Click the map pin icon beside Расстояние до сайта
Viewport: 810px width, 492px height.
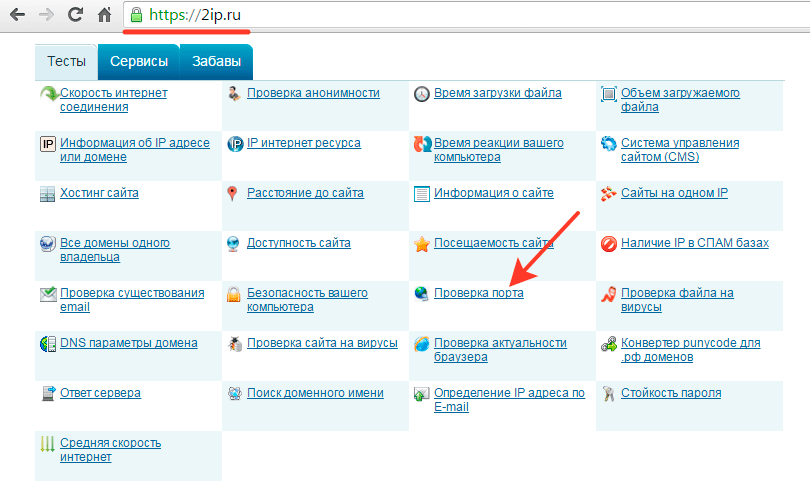[234, 193]
